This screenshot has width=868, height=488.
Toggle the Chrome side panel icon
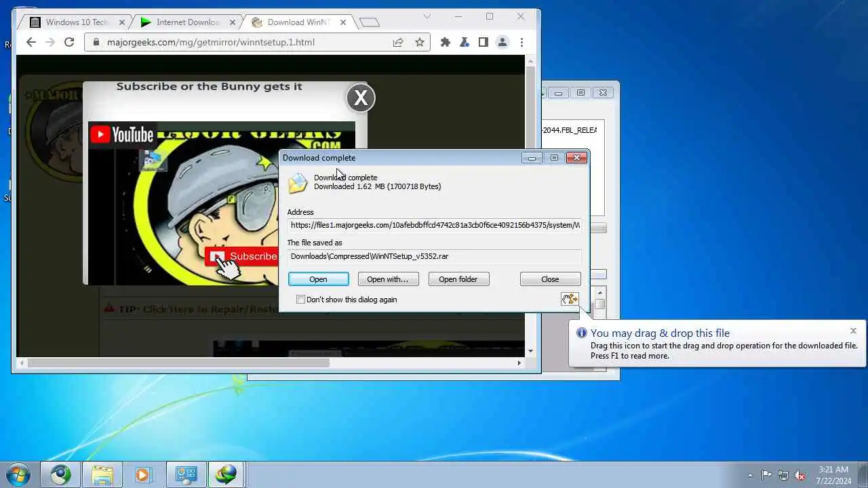[x=483, y=42]
